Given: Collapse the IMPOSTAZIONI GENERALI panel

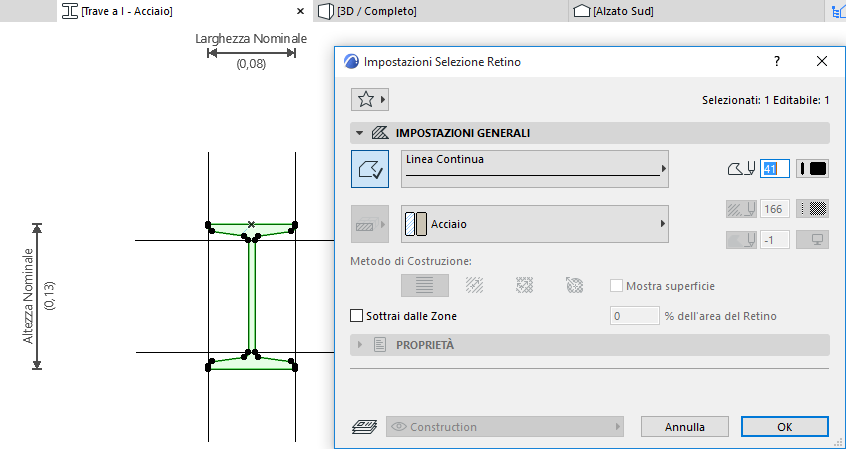Looking at the screenshot, I should pyautogui.click(x=359, y=133).
